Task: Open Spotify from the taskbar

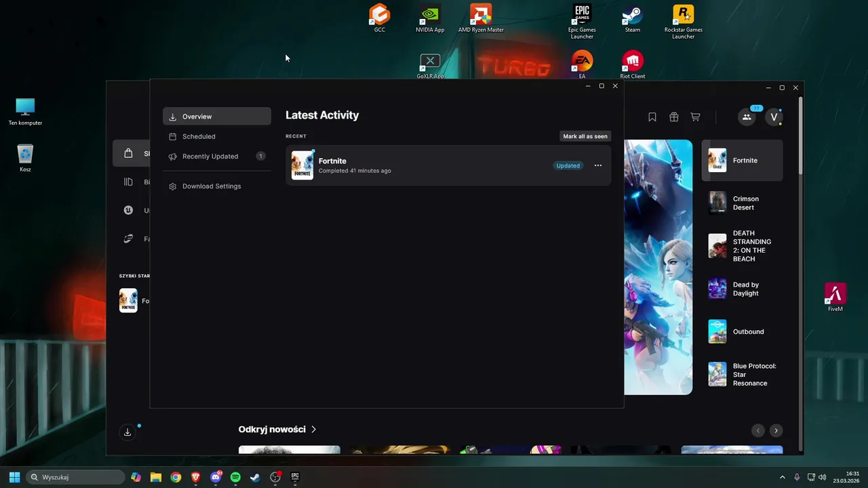Action: 235,477
